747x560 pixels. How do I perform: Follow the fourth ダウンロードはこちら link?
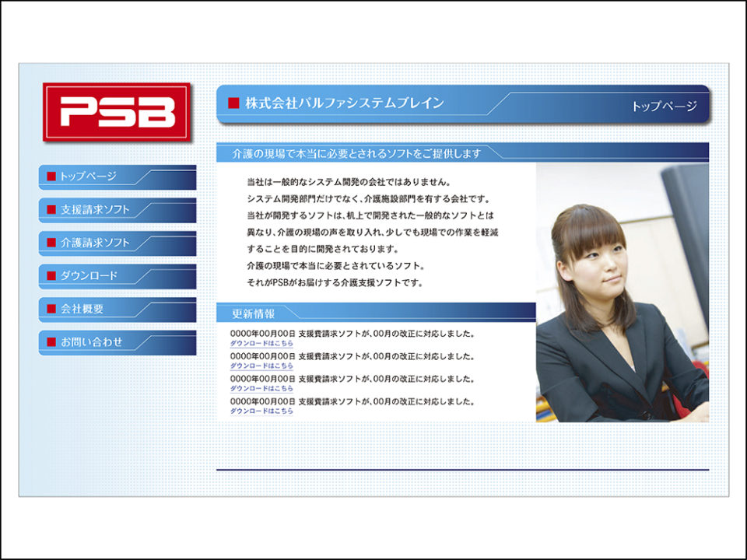261,411
